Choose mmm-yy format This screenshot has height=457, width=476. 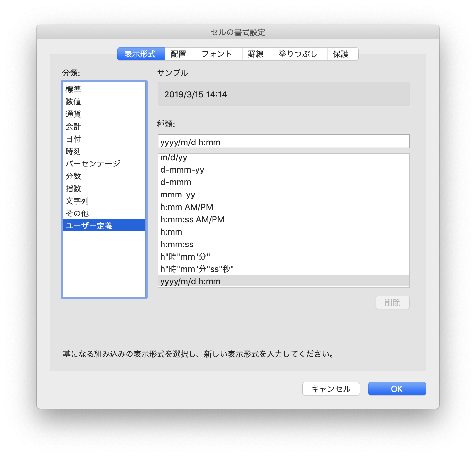pos(283,195)
